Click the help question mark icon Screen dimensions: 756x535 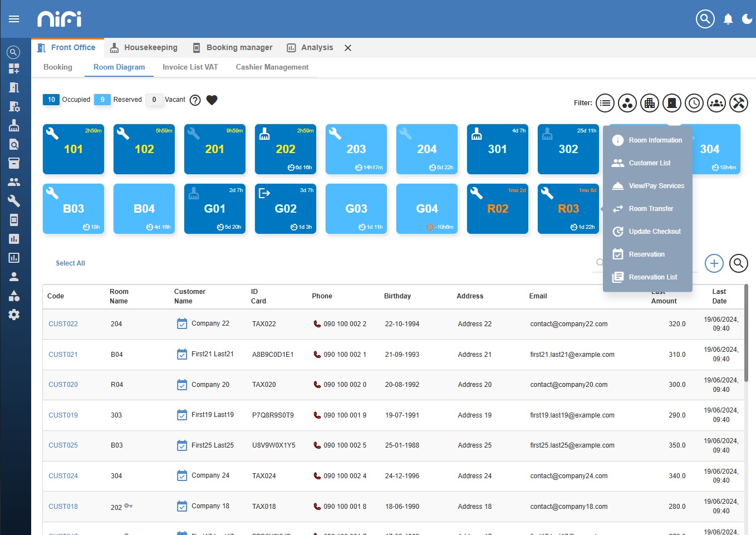(x=195, y=100)
